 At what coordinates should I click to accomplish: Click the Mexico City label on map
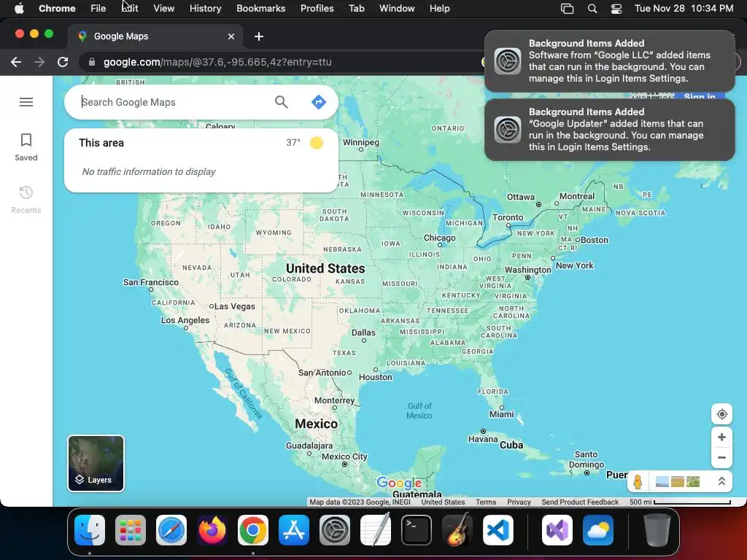(344, 456)
